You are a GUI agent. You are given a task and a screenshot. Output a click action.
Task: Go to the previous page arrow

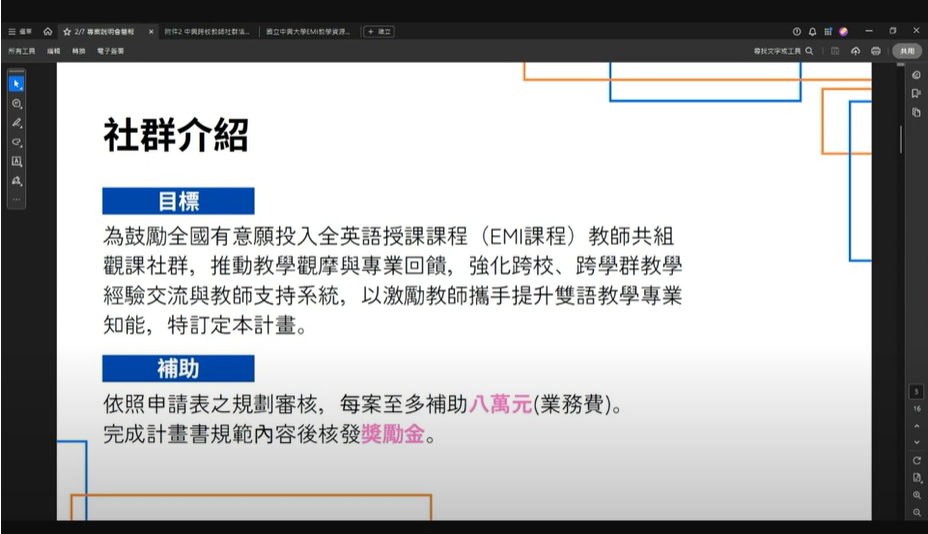[916, 426]
